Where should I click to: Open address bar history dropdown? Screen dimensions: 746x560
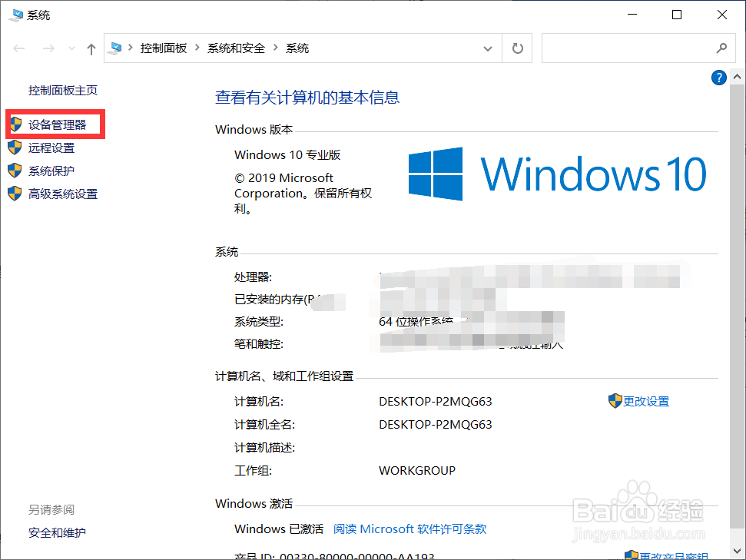point(488,48)
